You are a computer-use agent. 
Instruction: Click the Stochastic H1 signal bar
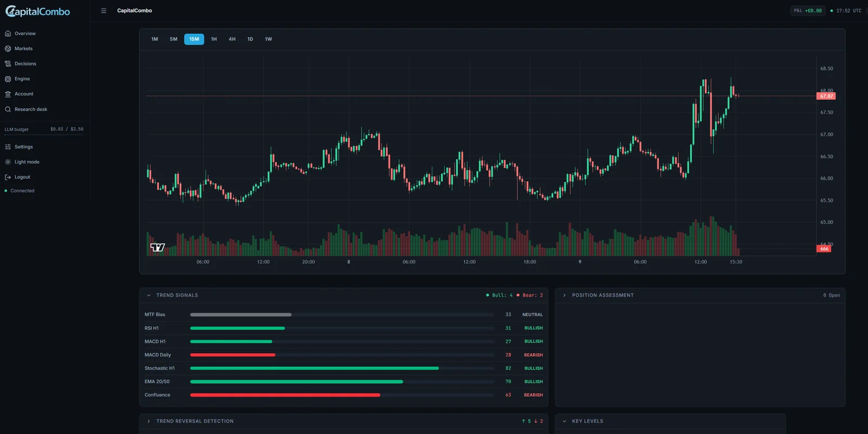pos(342,368)
